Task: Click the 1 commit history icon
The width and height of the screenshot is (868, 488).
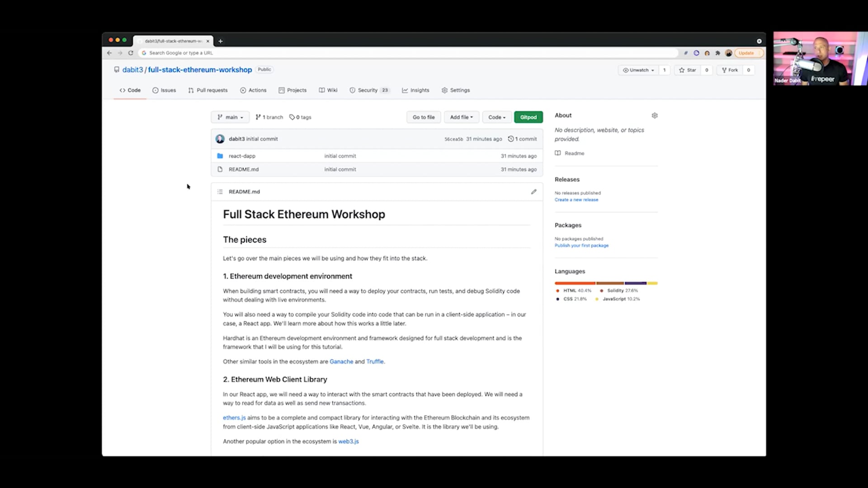Action: (511, 139)
